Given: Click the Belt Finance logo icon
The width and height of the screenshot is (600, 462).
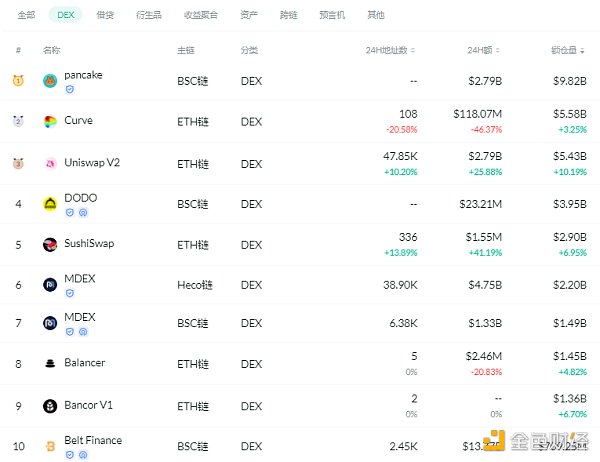Looking at the screenshot, I should [50, 446].
